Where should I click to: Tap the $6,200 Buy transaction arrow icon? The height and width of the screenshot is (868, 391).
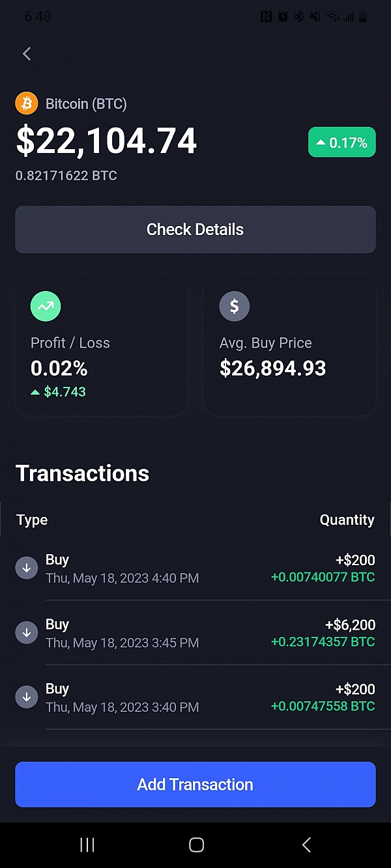(x=27, y=632)
